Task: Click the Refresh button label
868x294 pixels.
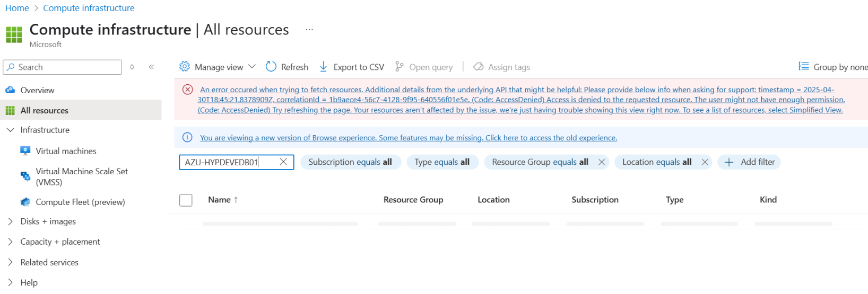Action: [x=294, y=67]
